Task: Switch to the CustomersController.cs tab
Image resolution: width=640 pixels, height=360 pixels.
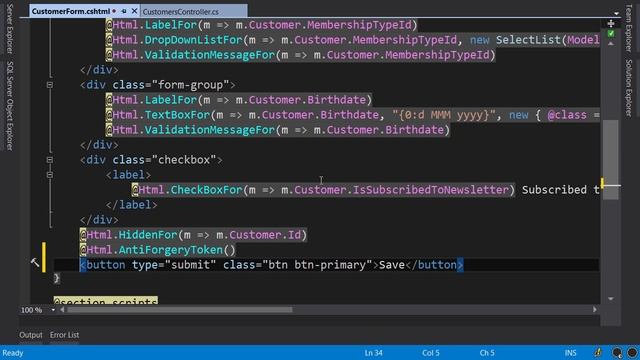Action: (180, 11)
